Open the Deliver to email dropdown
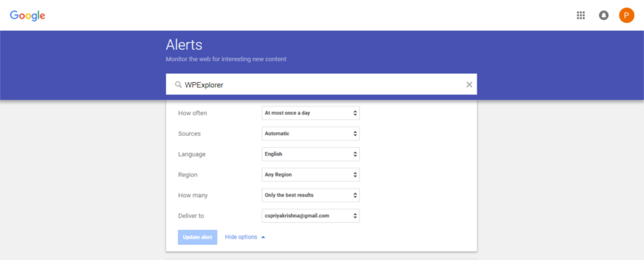 pos(311,216)
